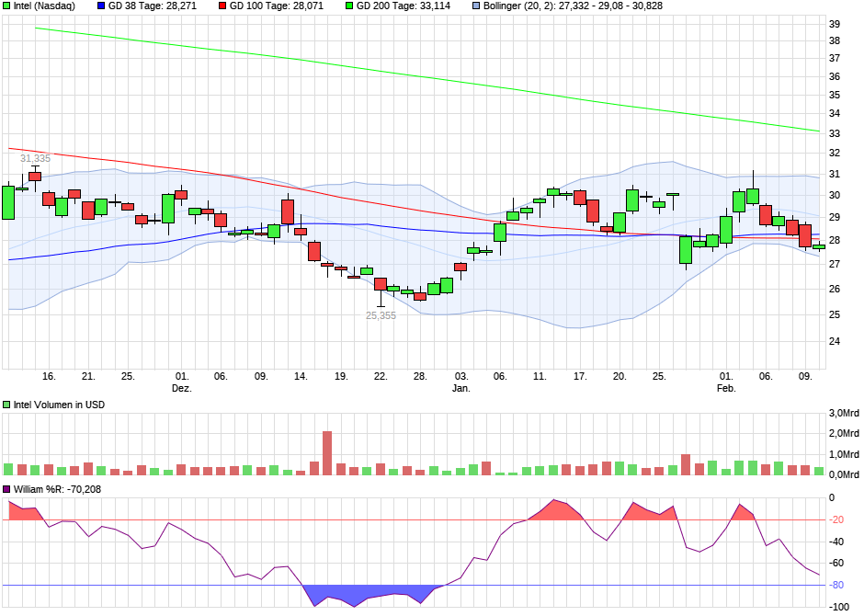Click the '16.' date axis label

(49, 376)
